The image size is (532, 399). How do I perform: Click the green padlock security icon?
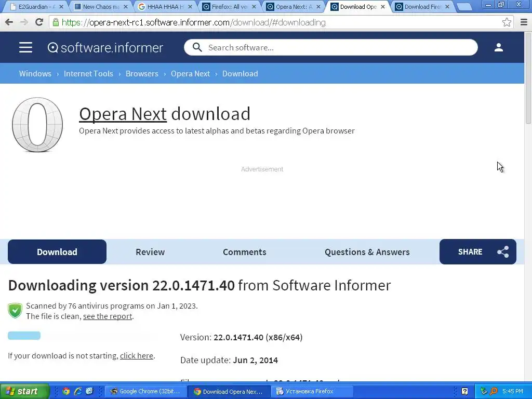56,22
